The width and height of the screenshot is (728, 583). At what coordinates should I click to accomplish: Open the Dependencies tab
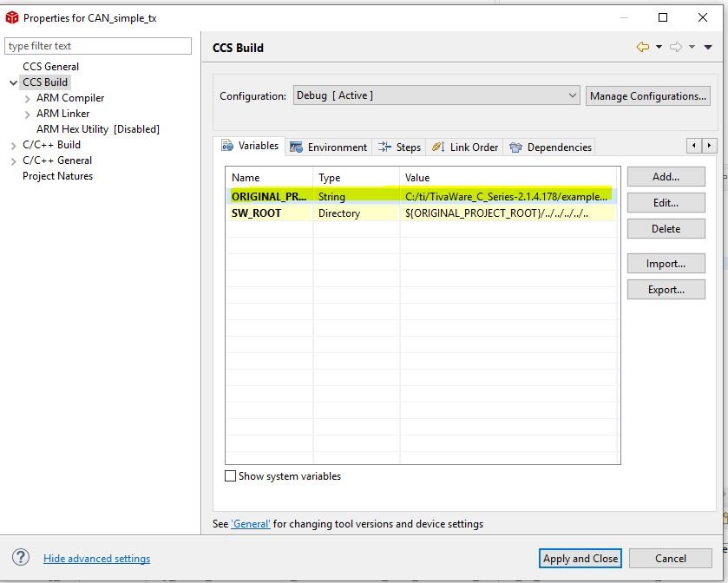[x=550, y=147]
